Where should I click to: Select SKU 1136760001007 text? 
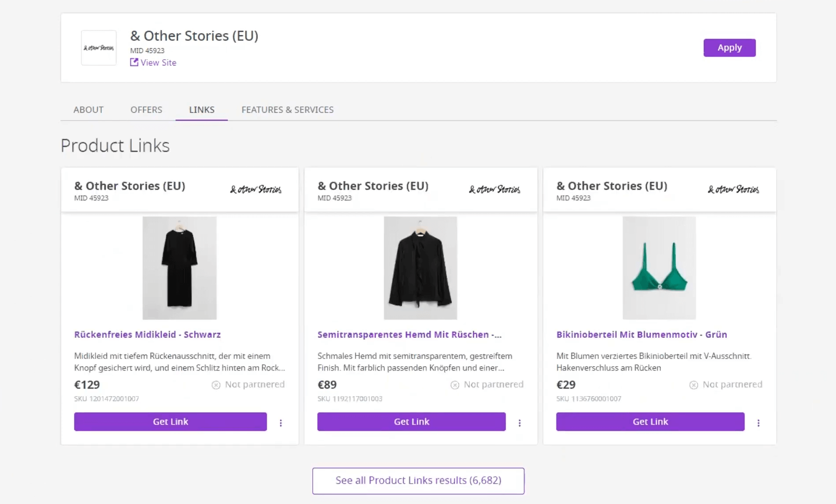[x=589, y=399]
